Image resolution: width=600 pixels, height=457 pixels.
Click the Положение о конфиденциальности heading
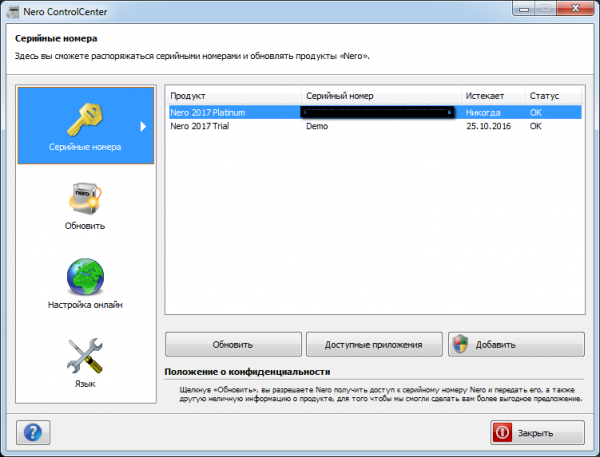pos(247,372)
